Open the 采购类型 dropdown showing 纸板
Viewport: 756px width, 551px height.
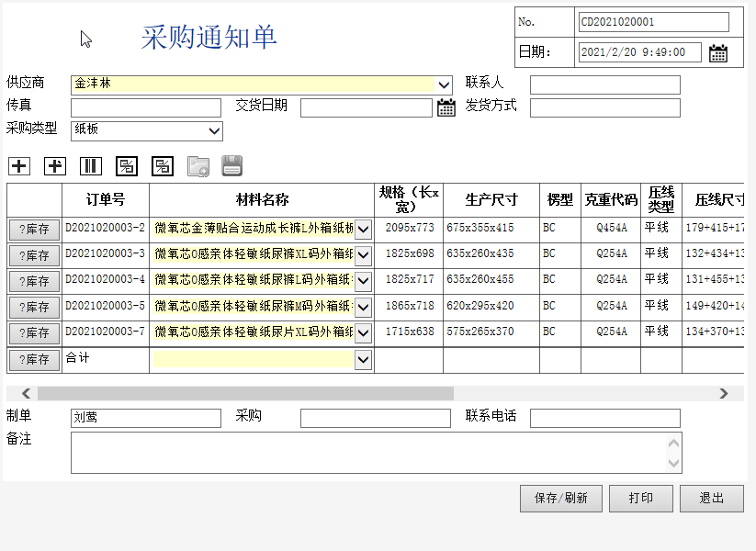pyautogui.click(x=214, y=131)
